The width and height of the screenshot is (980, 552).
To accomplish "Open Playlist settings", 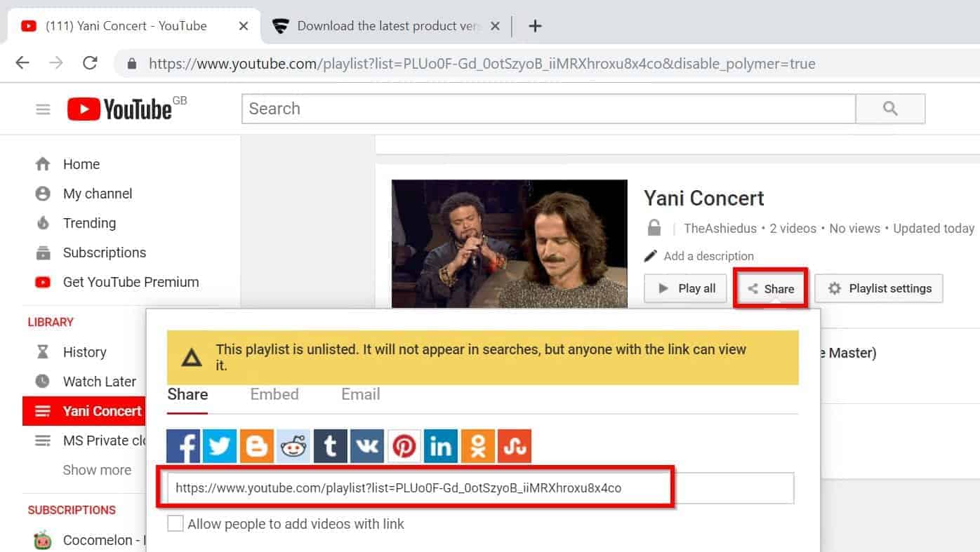I will click(x=878, y=288).
